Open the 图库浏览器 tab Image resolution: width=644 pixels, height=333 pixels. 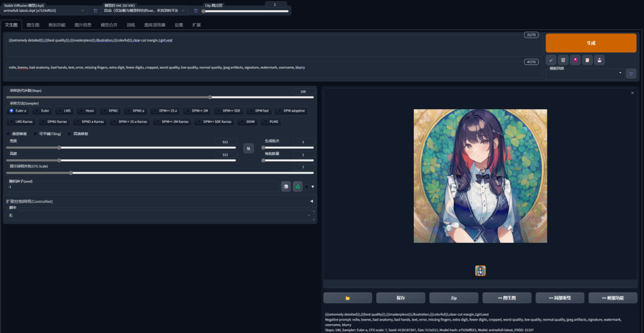click(x=155, y=24)
